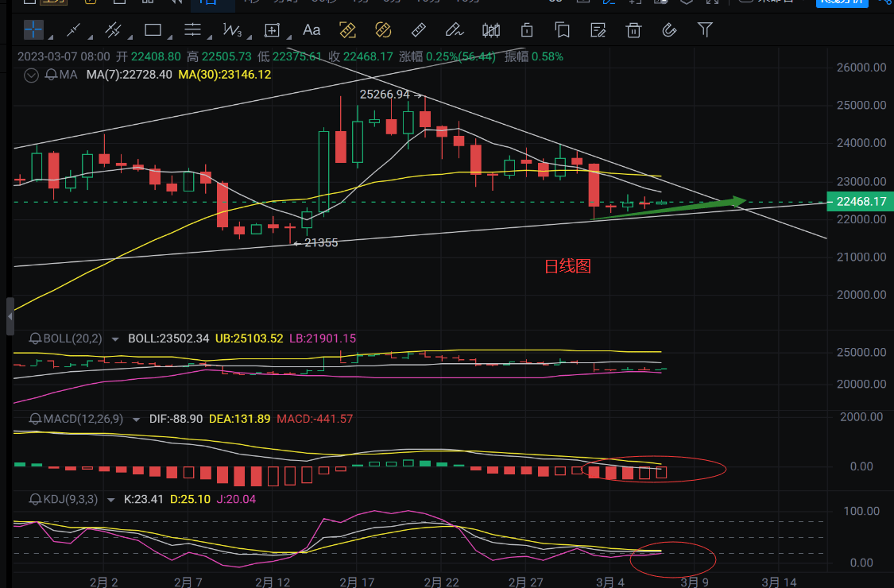894x588 pixels.
Task: Delete drawings with the trash icon
Action: coord(633,30)
